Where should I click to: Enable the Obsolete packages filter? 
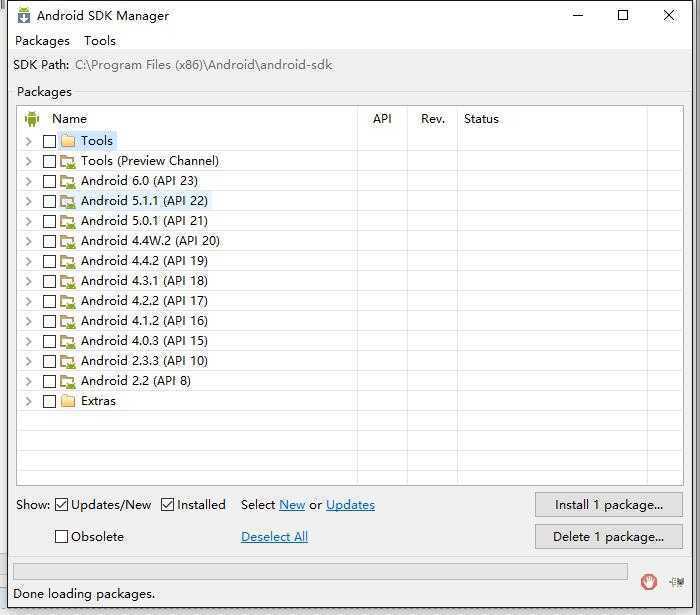coord(61,536)
